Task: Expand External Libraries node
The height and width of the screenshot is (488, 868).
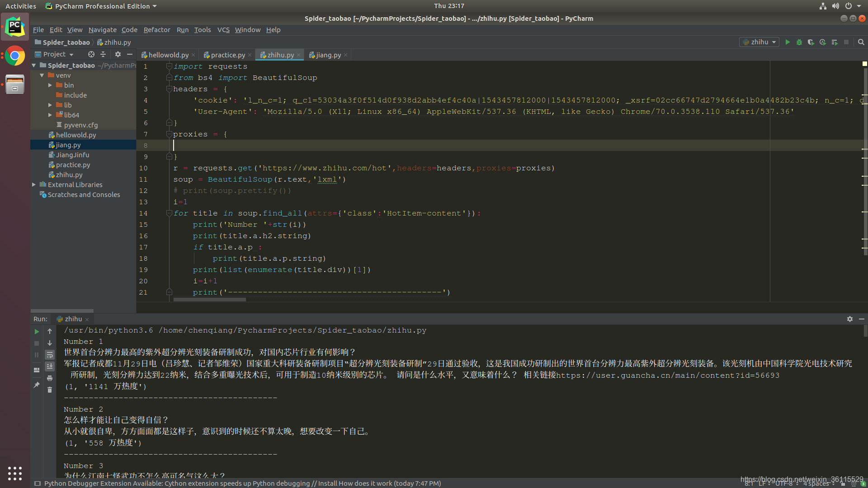Action: pyautogui.click(x=34, y=185)
